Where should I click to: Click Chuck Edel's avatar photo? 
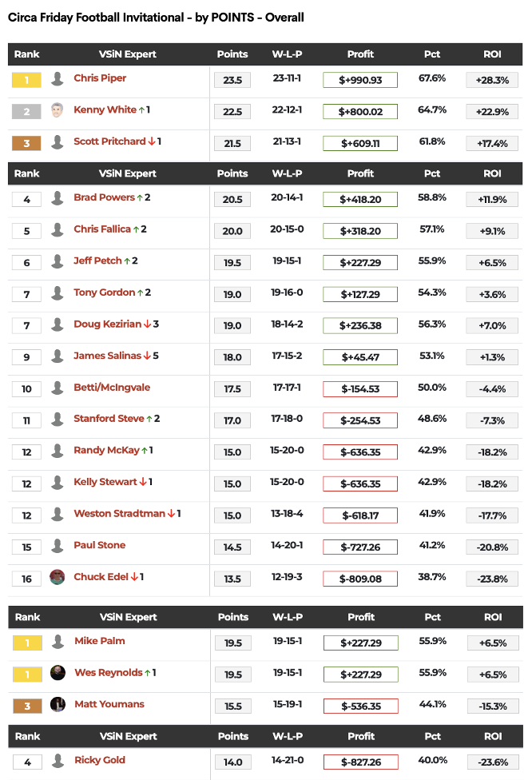pos(57,577)
